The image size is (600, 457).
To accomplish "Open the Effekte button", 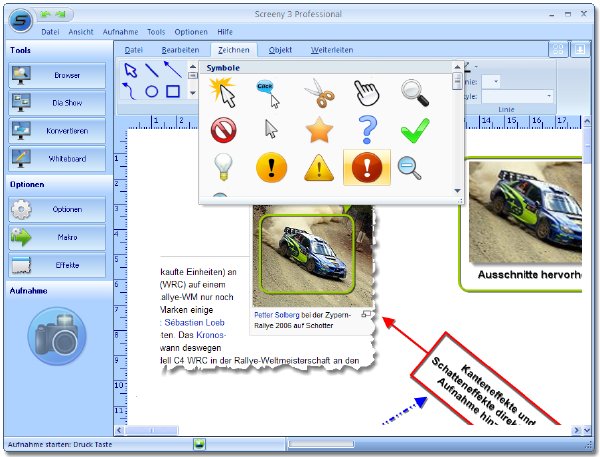I will pos(57,265).
